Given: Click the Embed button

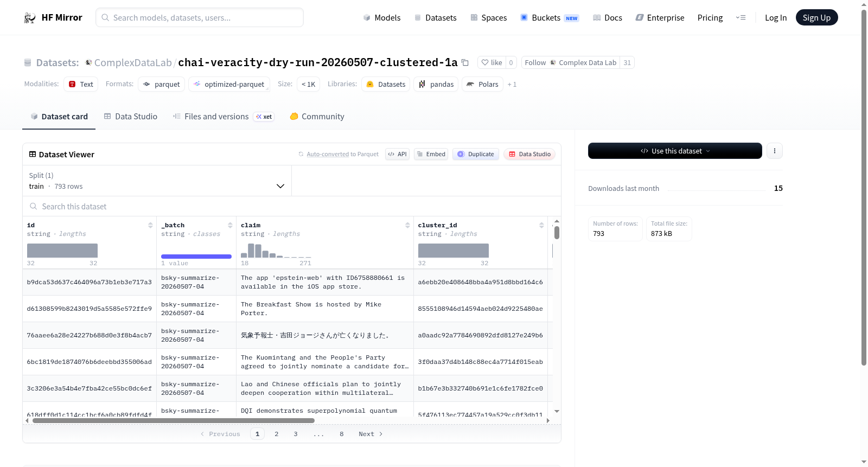Looking at the screenshot, I should pyautogui.click(x=431, y=154).
